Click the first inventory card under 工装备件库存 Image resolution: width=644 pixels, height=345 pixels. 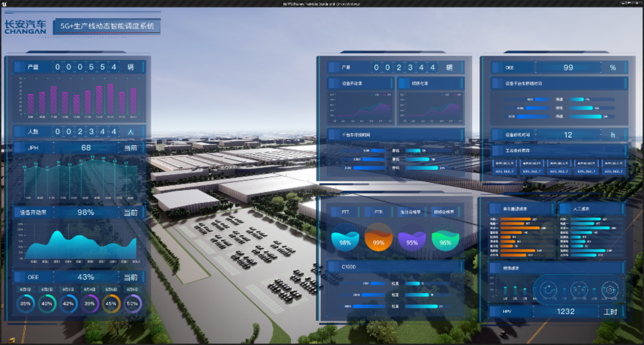[x=504, y=167]
